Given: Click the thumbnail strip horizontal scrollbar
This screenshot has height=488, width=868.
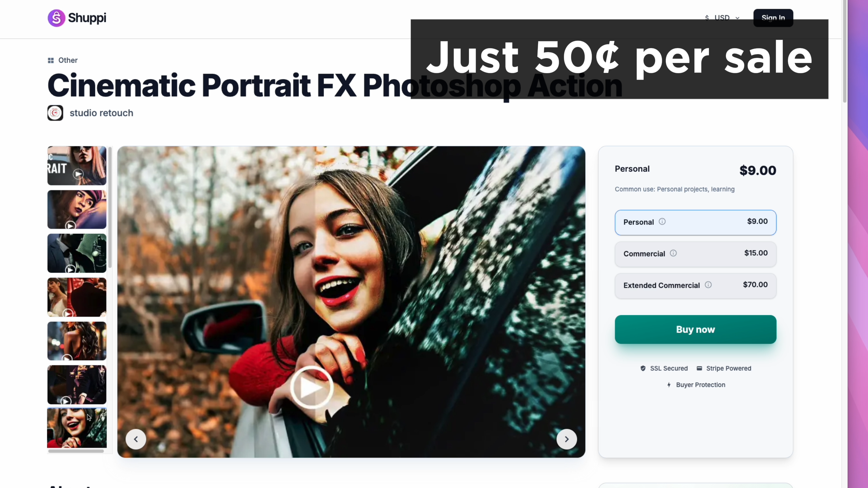Looking at the screenshot, I should pyautogui.click(x=76, y=451).
